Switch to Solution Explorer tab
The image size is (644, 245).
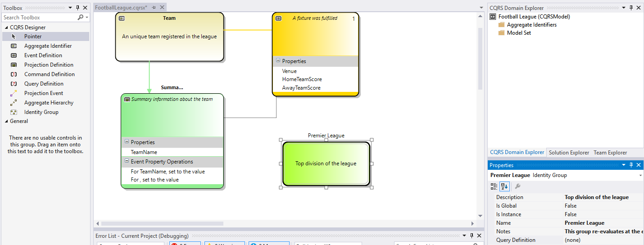(569, 153)
